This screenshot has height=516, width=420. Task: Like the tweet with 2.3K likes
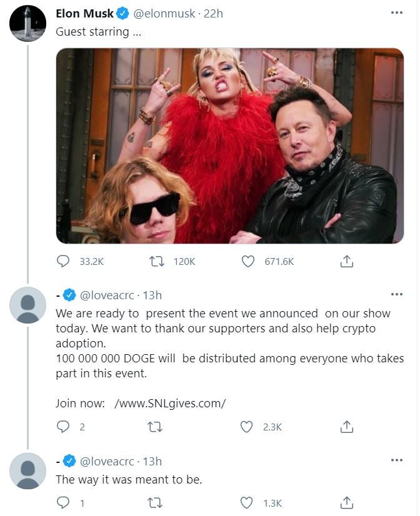point(248,427)
